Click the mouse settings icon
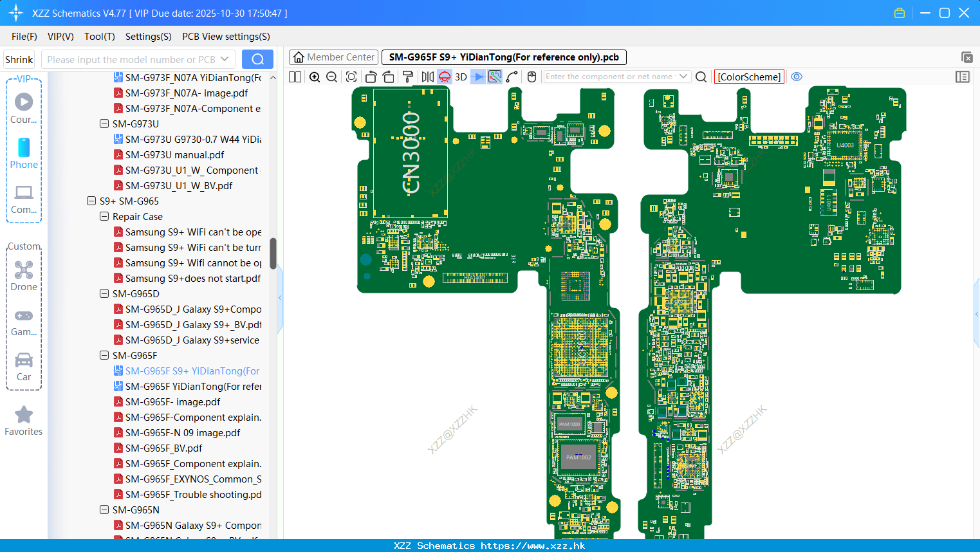 [x=532, y=77]
